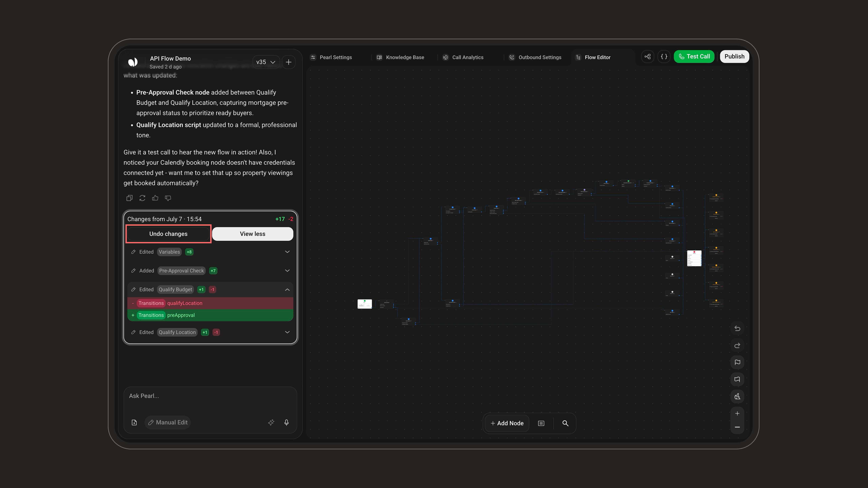Open the flow share diagram icon

[x=647, y=57]
